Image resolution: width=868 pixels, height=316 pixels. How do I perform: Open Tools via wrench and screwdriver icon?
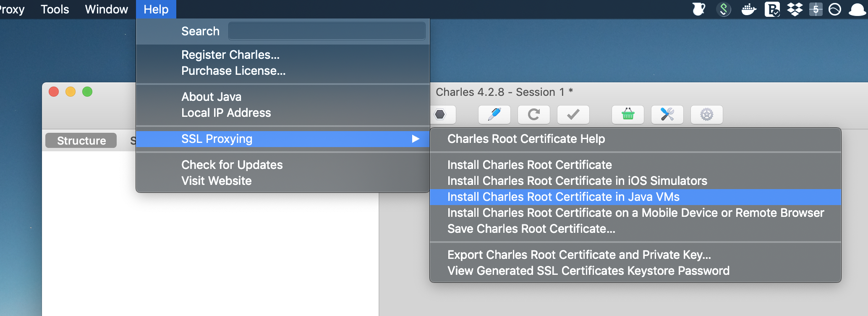point(667,115)
